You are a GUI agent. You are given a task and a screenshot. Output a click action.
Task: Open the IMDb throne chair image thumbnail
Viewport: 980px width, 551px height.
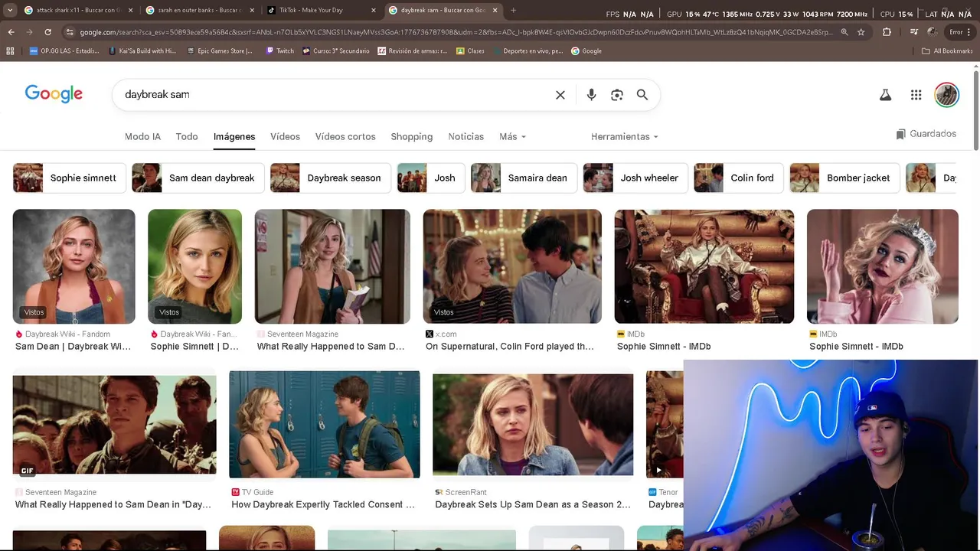point(704,266)
